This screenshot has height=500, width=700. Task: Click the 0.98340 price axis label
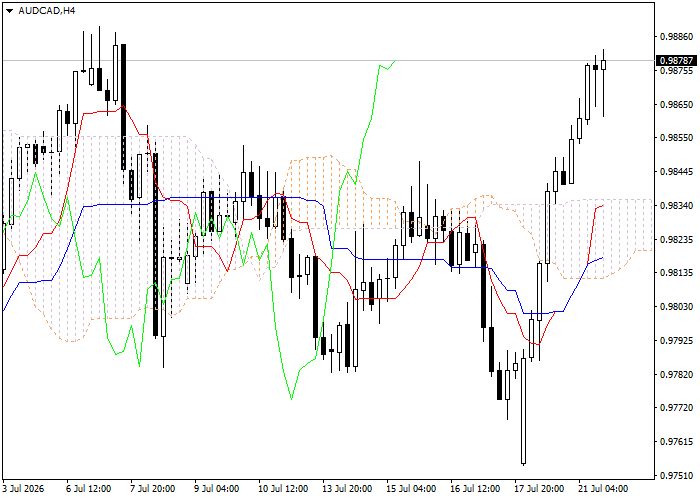coord(677,206)
